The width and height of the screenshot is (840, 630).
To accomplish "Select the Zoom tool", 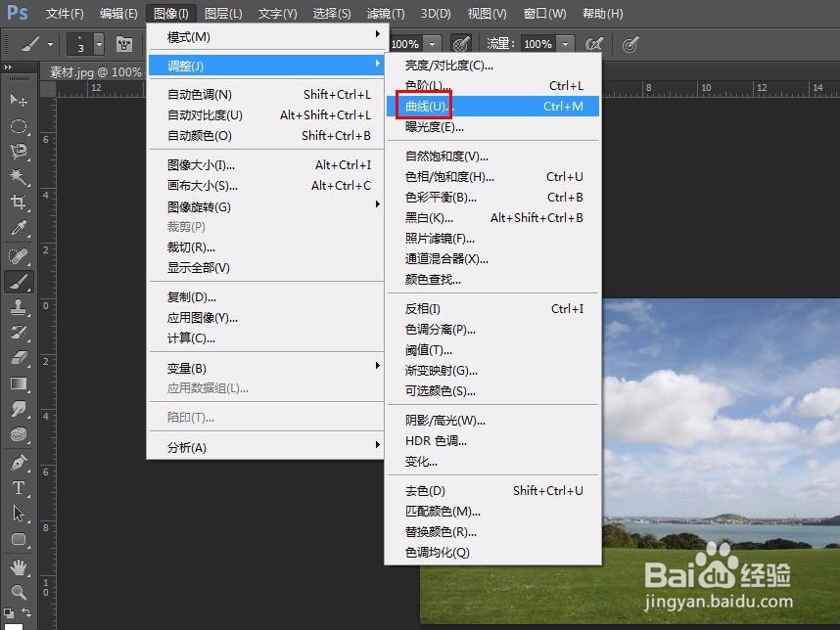I will point(19,592).
